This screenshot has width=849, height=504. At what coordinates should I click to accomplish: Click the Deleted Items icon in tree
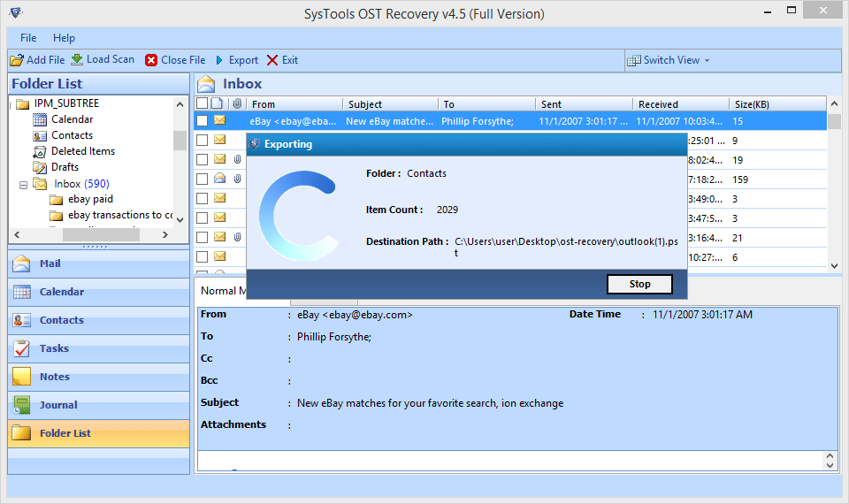[40, 151]
